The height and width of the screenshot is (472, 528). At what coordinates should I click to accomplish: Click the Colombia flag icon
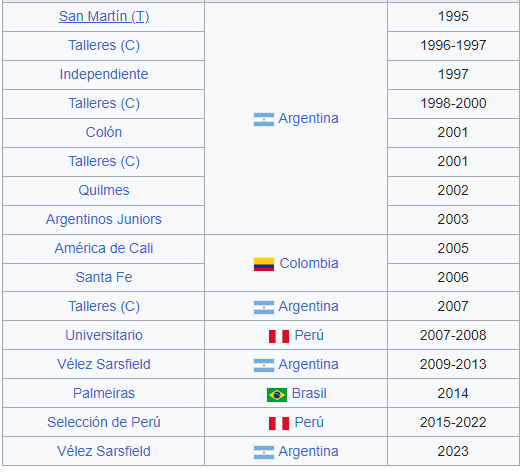[264, 264]
